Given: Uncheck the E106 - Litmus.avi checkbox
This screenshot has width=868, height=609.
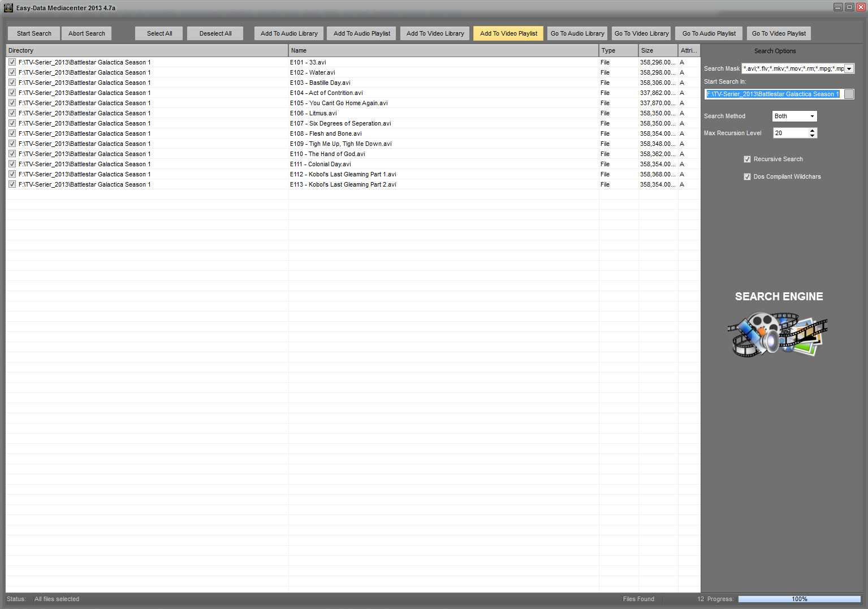Looking at the screenshot, I should coord(12,113).
